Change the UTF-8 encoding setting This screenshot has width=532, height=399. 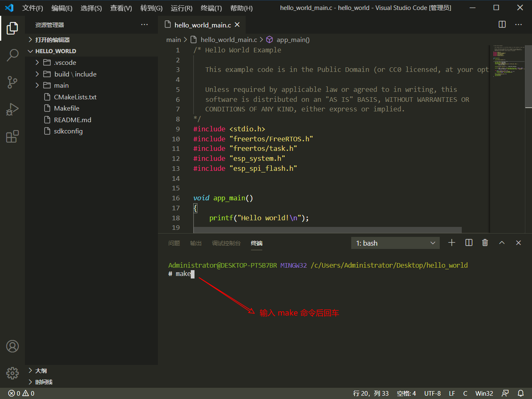432,393
